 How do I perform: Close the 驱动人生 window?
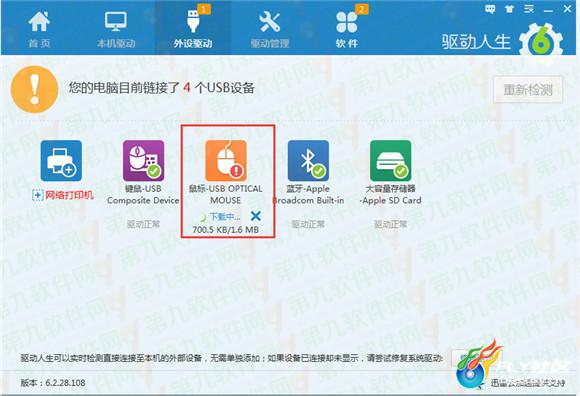coord(567,9)
